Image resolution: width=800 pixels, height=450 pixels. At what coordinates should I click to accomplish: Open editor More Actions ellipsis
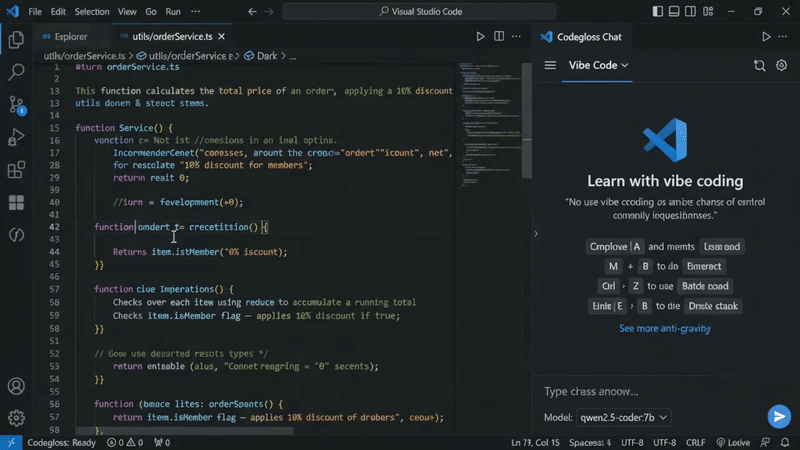click(516, 36)
